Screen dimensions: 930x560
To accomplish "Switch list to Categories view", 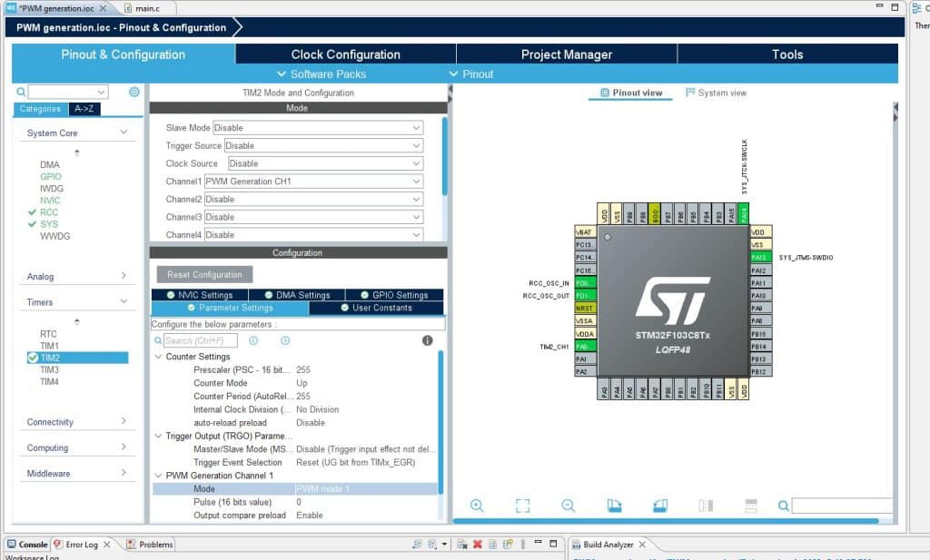I will [40, 109].
